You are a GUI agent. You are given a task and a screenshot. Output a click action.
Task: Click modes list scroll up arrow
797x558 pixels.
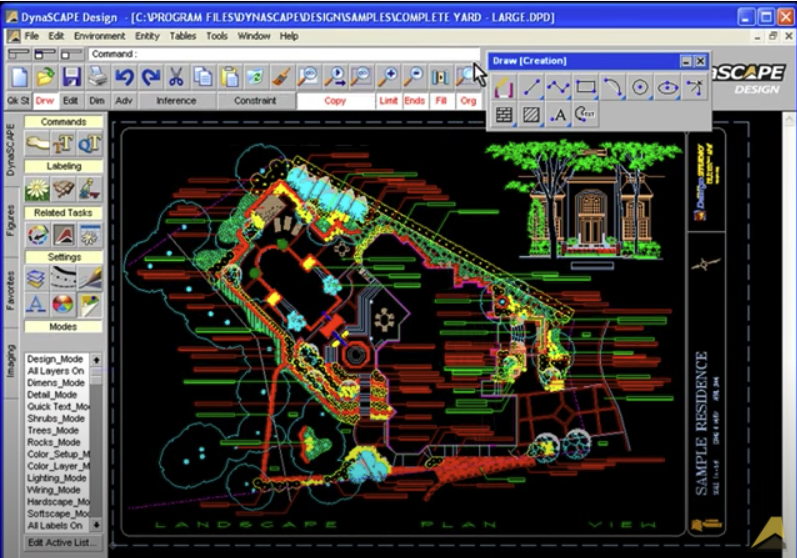pos(96,360)
